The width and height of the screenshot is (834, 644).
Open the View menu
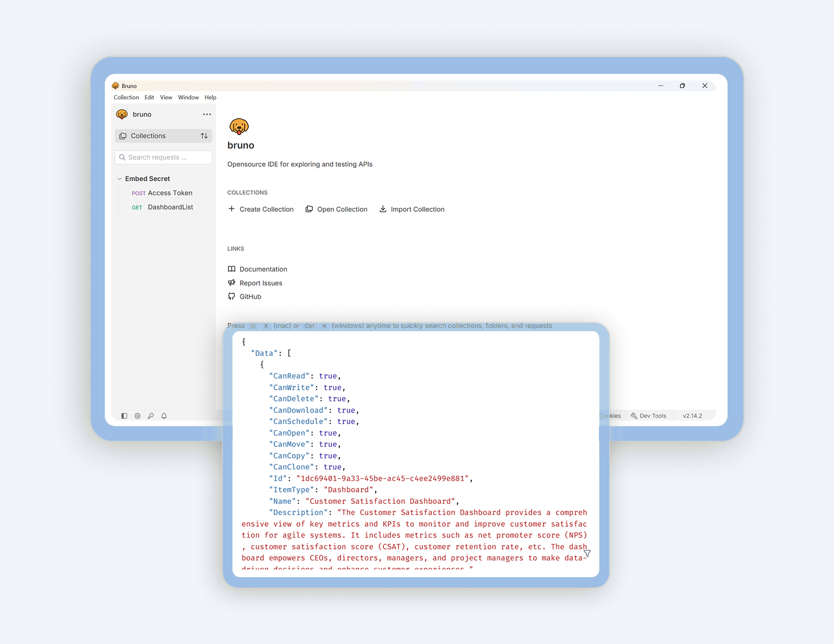(x=166, y=98)
